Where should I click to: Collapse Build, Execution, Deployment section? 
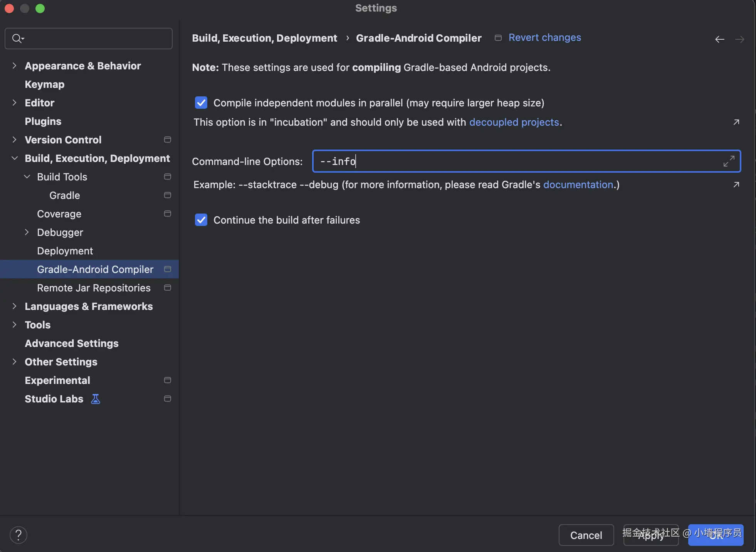point(14,158)
